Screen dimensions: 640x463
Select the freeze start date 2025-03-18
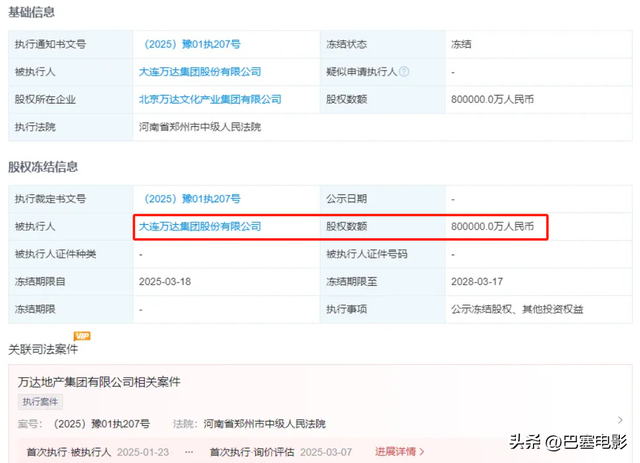click(165, 282)
